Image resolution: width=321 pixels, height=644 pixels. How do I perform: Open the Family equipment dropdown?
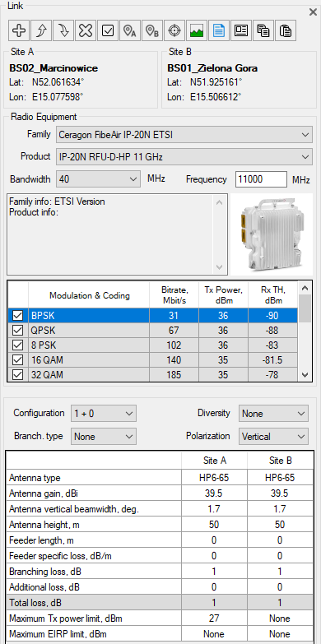click(x=184, y=134)
